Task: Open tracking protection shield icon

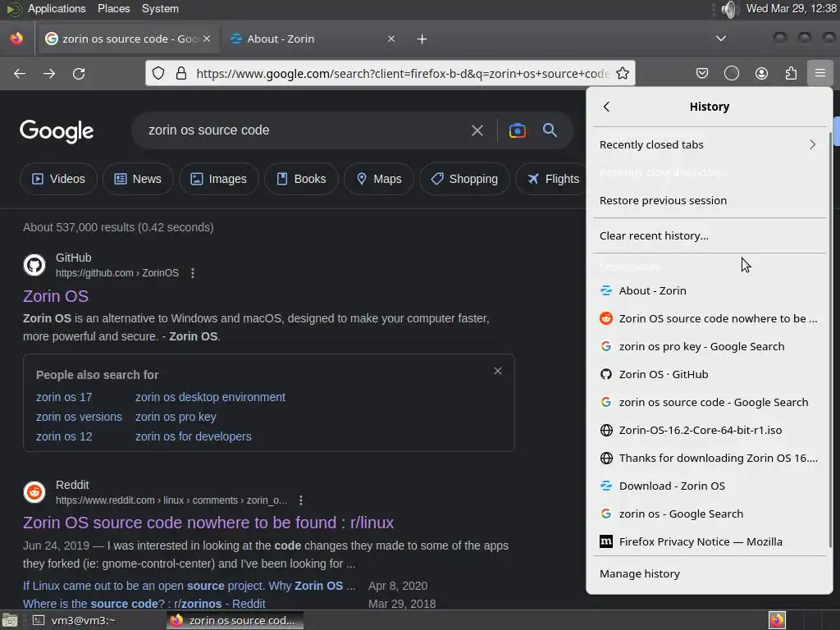Action: [158, 73]
